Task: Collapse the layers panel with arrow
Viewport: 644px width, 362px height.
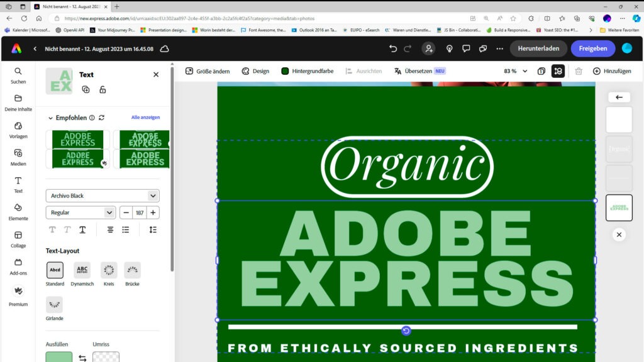Action: coord(619,97)
